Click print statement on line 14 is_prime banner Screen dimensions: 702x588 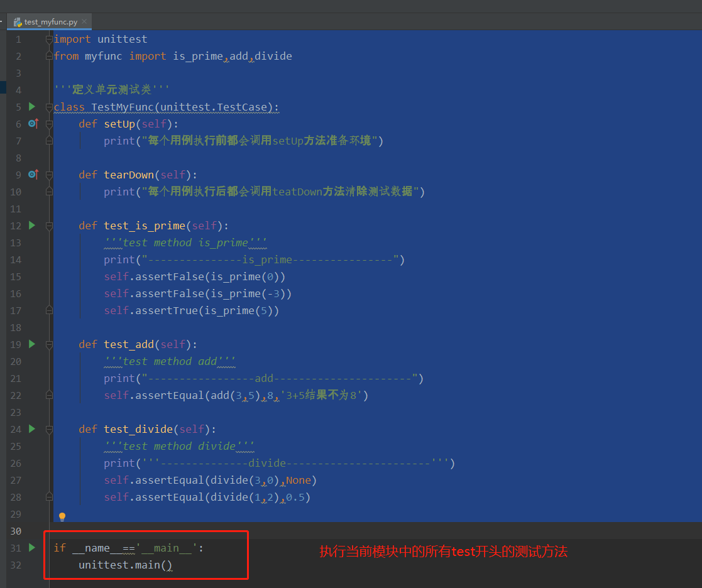255,260
